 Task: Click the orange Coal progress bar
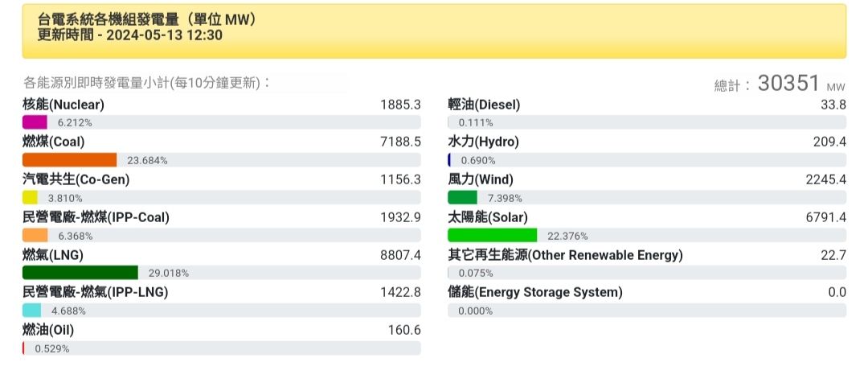[x=70, y=160]
